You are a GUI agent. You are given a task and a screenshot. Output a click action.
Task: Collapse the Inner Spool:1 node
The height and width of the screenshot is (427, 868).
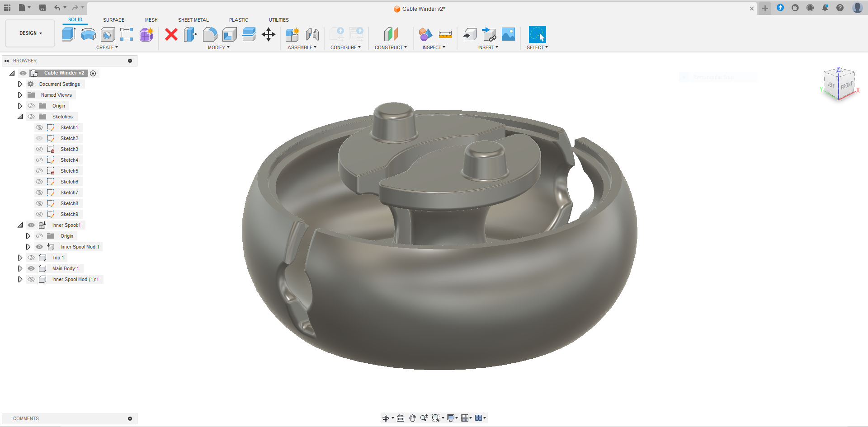[x=20, y=225]
